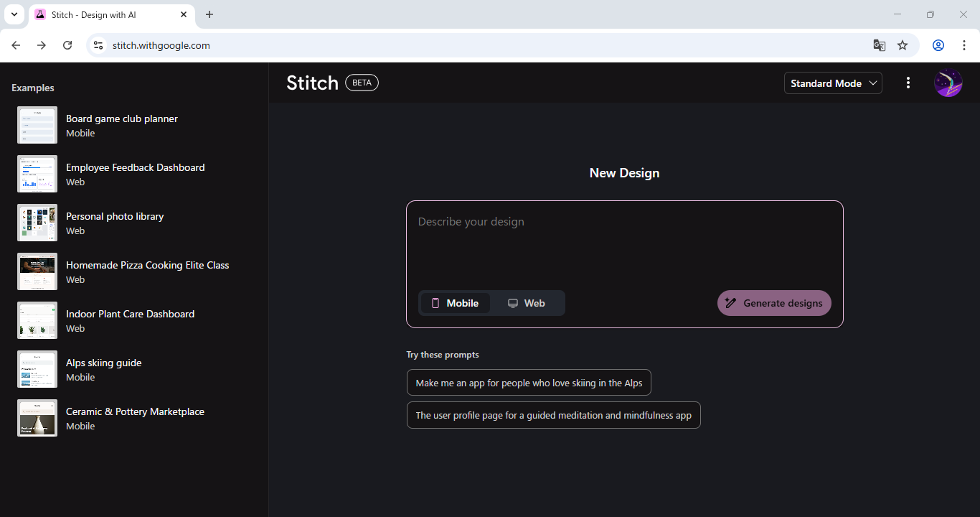Screen dimensions: 980x517
Task: Click the Personal photo library thumbnail
Action: coord(37,223)
